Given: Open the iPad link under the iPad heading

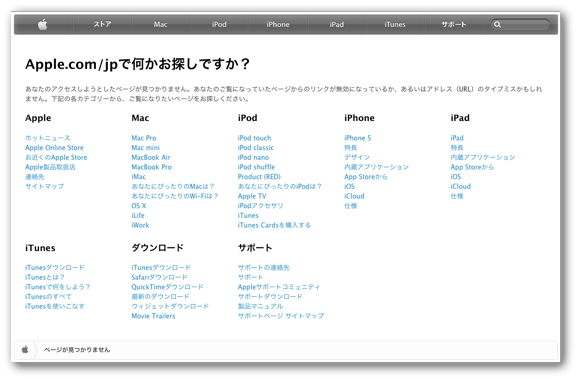Looking at the screenshot, I should 457,138.
